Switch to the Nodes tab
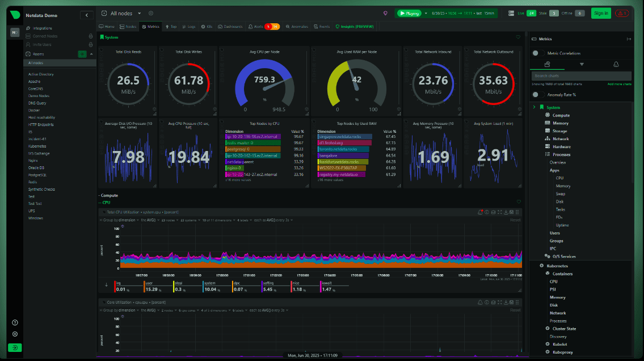The height and width of the screenshot is (361, 644). point(128,26)
